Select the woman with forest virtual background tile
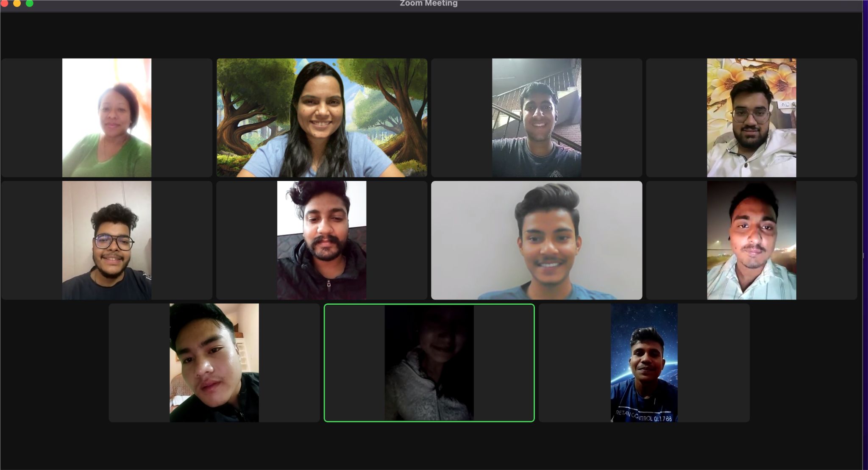Viewport: 868px width, 470px height. pyautogui.click(x=322, y=118)
